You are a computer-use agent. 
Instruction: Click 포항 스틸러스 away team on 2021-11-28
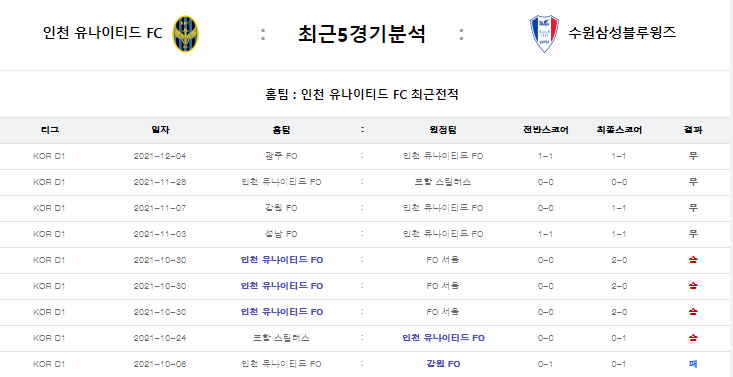(x=443, y=182)
